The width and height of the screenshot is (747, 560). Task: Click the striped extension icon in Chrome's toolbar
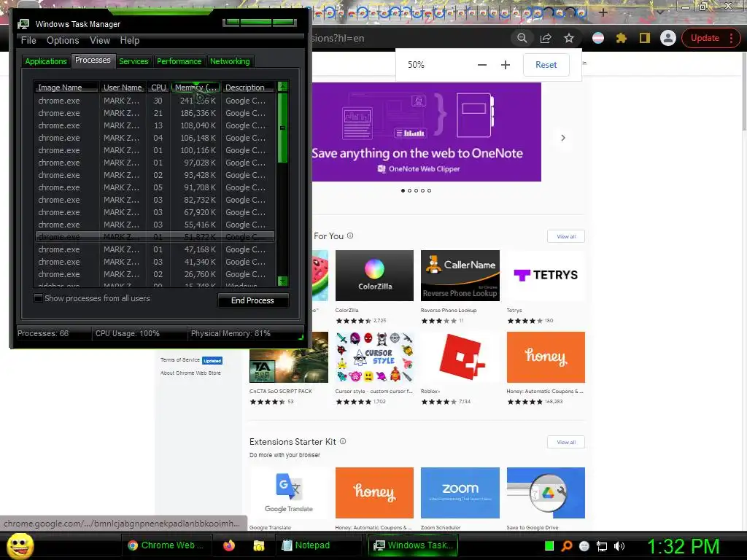[598, 38]
